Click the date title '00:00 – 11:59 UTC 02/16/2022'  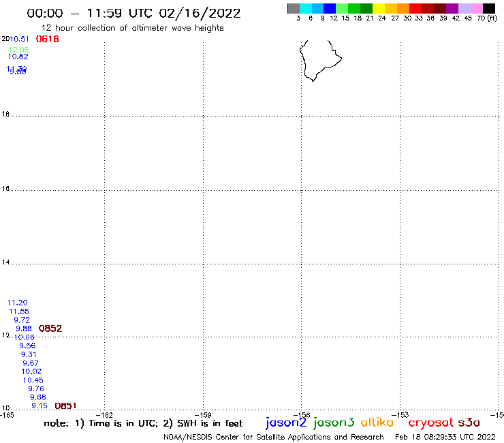[133, 13]
